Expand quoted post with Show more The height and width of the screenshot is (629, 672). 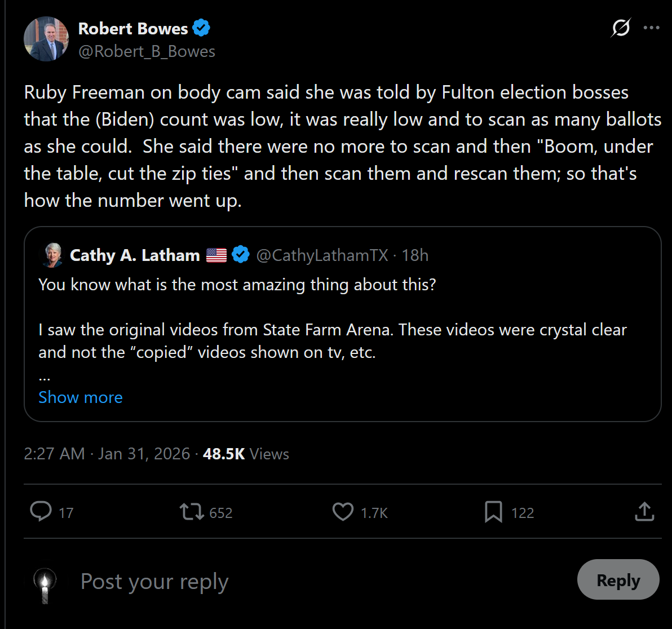(x=80, y=397)
